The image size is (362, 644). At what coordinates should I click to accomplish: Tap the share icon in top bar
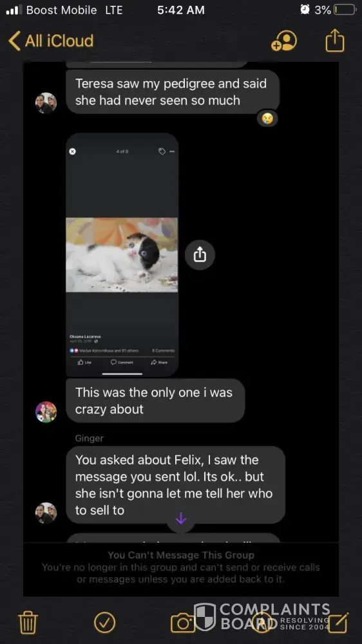click(335, 40)
